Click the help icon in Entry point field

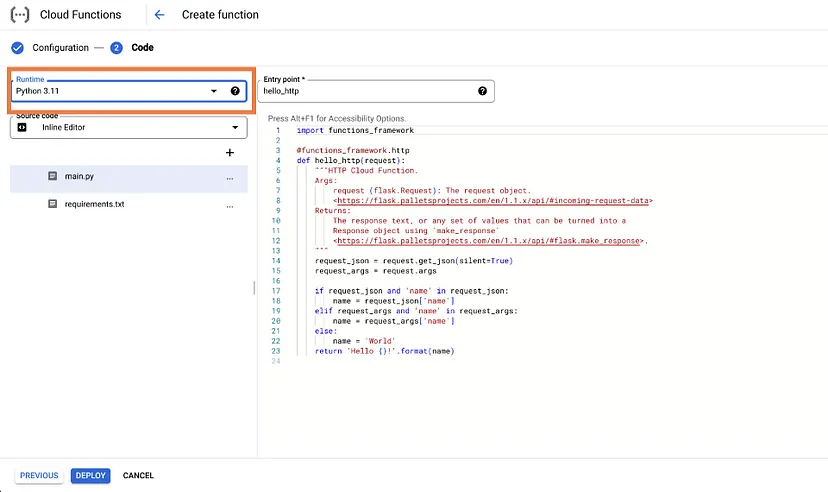click(x=482, y=91)
